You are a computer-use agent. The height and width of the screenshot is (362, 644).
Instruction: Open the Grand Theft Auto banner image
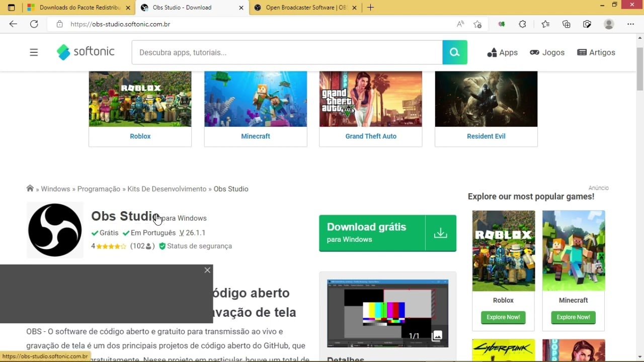[371, 99]
